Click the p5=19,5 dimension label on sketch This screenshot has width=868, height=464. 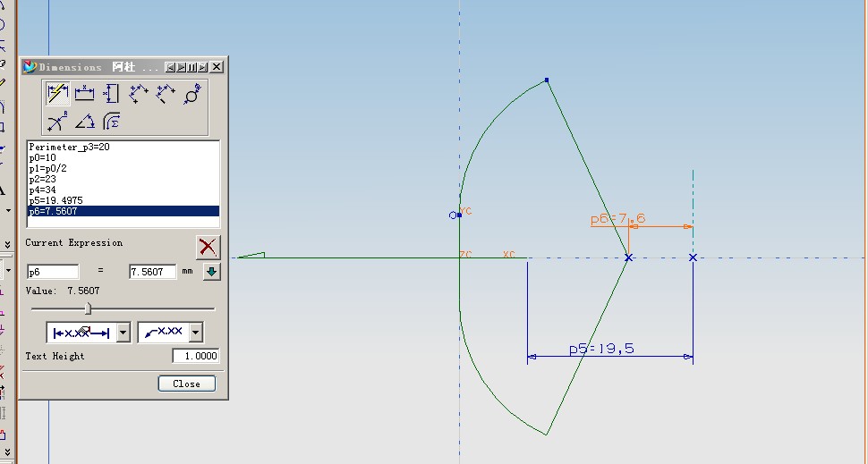pos(601,349)
